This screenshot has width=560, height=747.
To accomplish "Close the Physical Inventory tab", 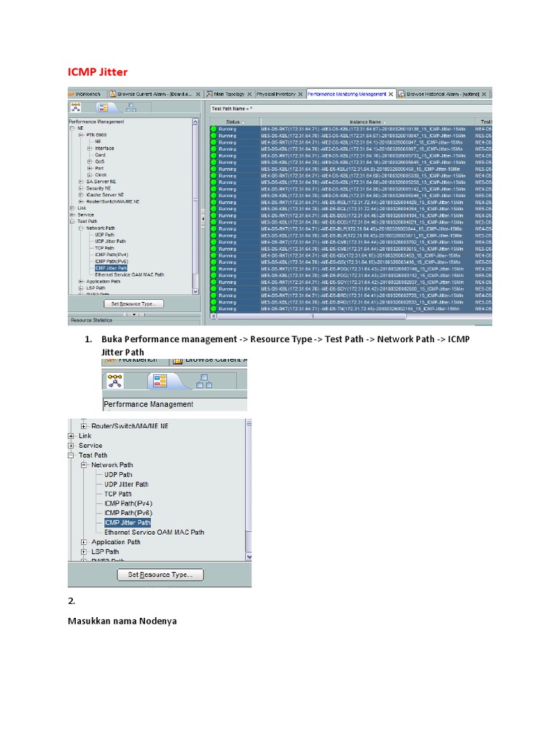I will (300, 94).
